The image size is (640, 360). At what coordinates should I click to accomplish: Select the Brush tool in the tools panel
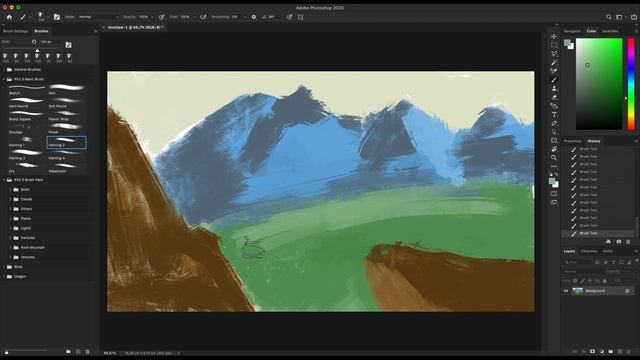point(554,80)
